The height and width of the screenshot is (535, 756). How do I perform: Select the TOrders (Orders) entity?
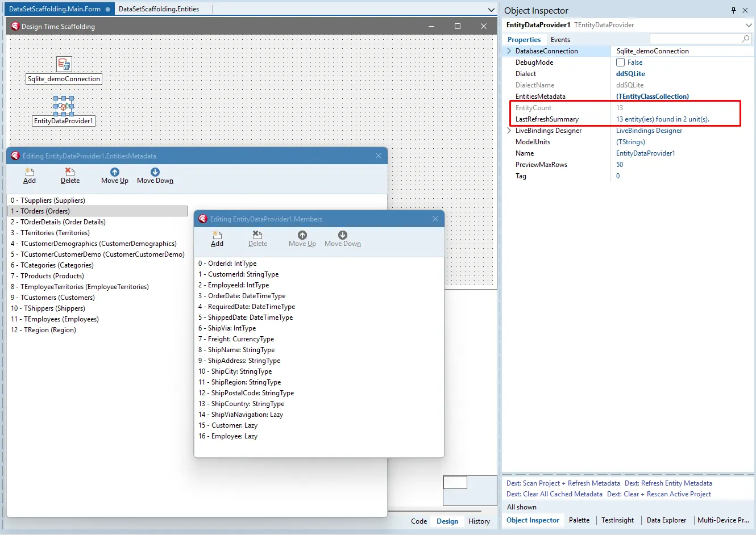(98, 211)
